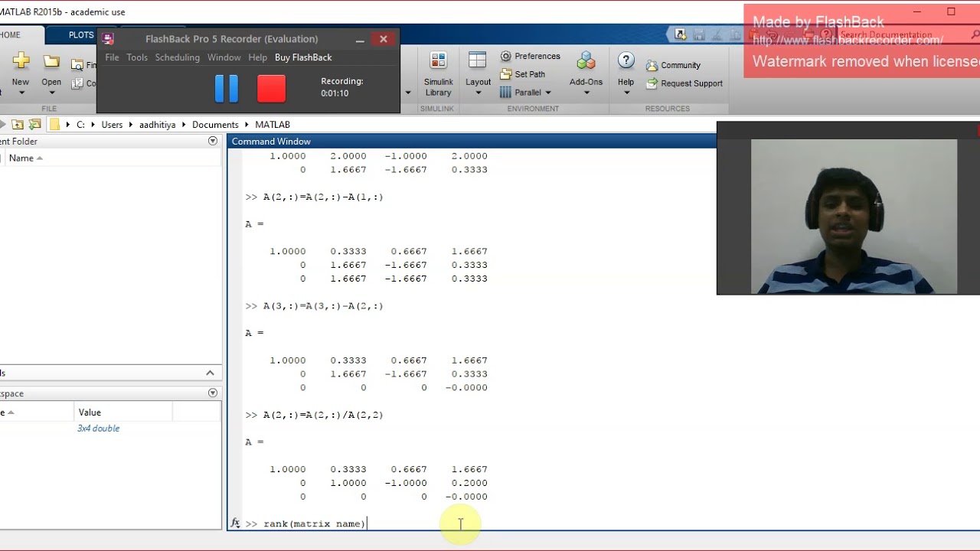Viewport: 980px width, 551px height.
Task: Open FlashBack Help menu
Action: [258, 57]
